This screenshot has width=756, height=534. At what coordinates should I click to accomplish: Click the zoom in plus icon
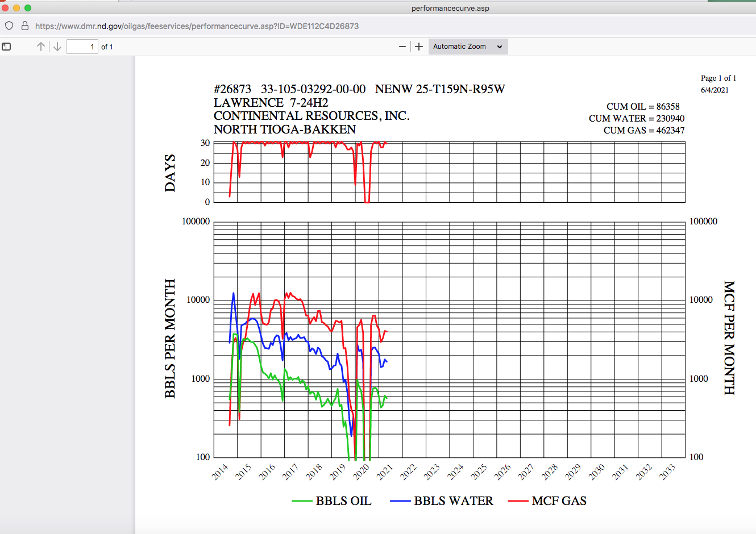pos(419,47)
